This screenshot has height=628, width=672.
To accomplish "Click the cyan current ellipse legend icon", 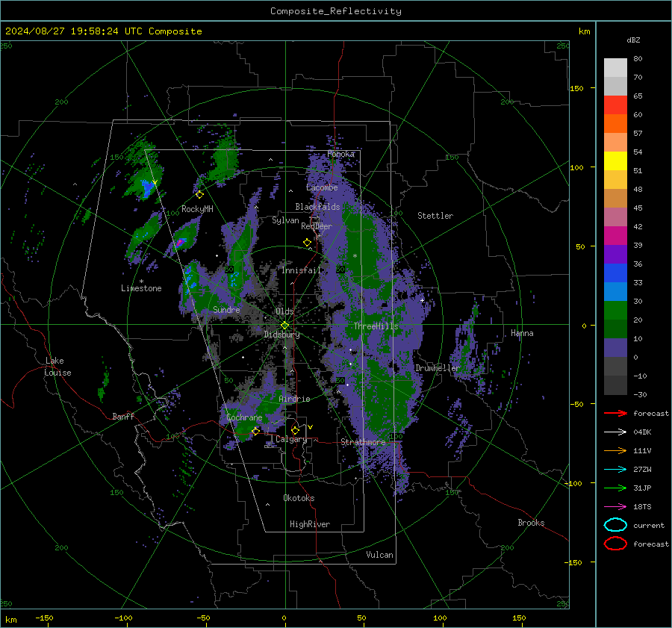I will click(615, 525).
